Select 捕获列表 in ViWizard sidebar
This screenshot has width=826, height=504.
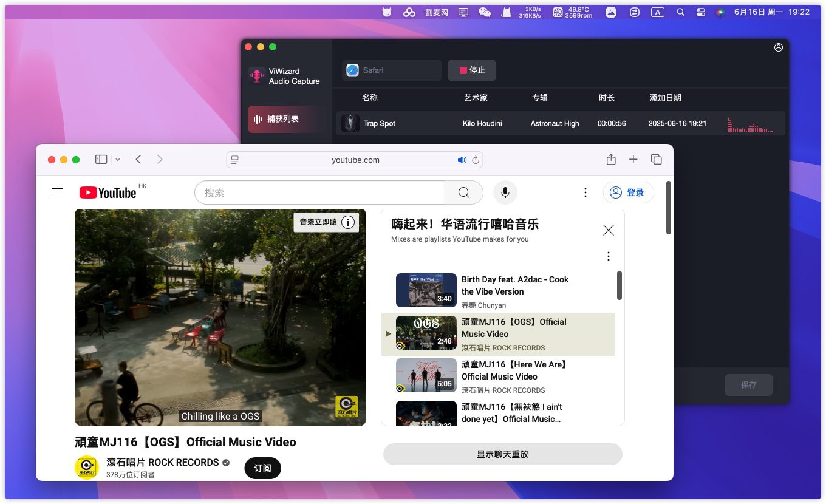[283, 119]
